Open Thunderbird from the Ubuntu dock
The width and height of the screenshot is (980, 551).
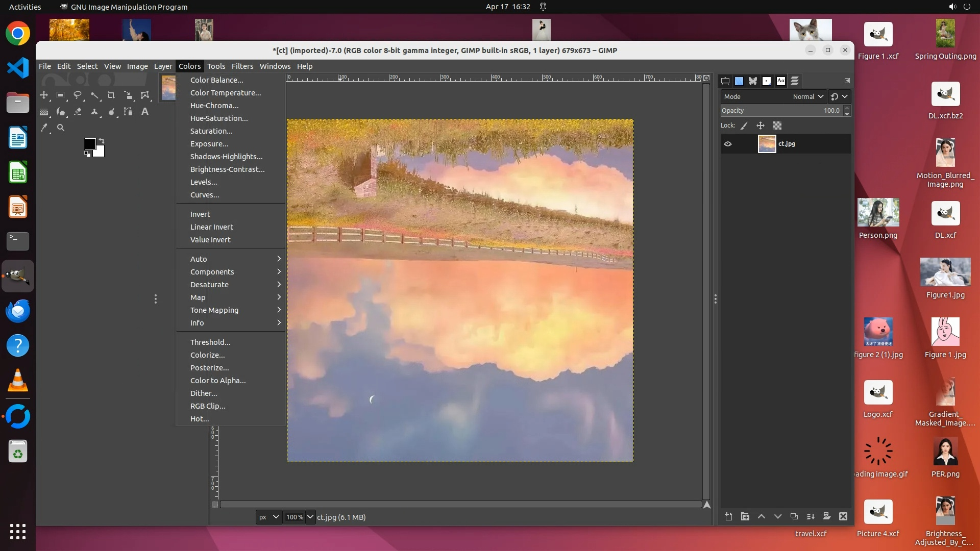pos(18,311)
